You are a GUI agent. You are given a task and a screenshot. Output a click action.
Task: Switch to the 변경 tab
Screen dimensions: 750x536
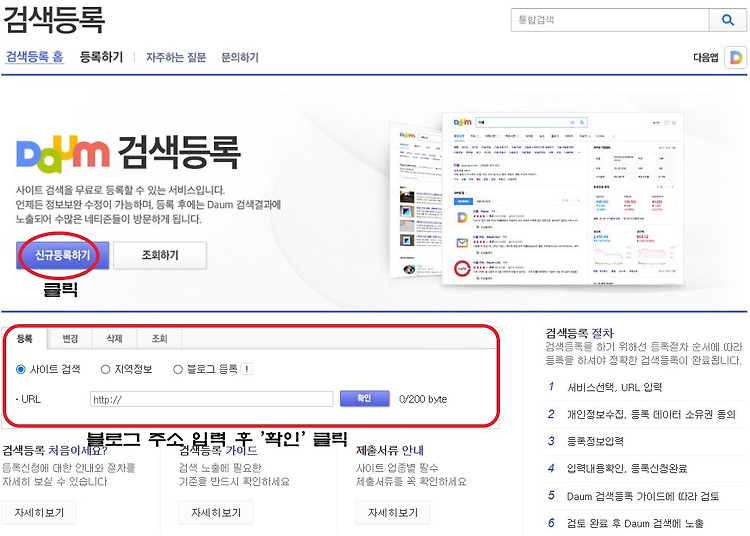click(70, 339)
